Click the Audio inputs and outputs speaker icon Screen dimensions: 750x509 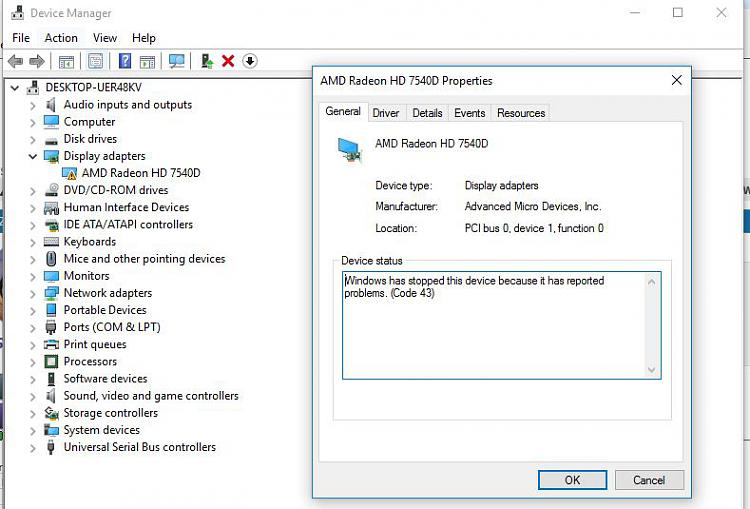[x=51, y=105]
